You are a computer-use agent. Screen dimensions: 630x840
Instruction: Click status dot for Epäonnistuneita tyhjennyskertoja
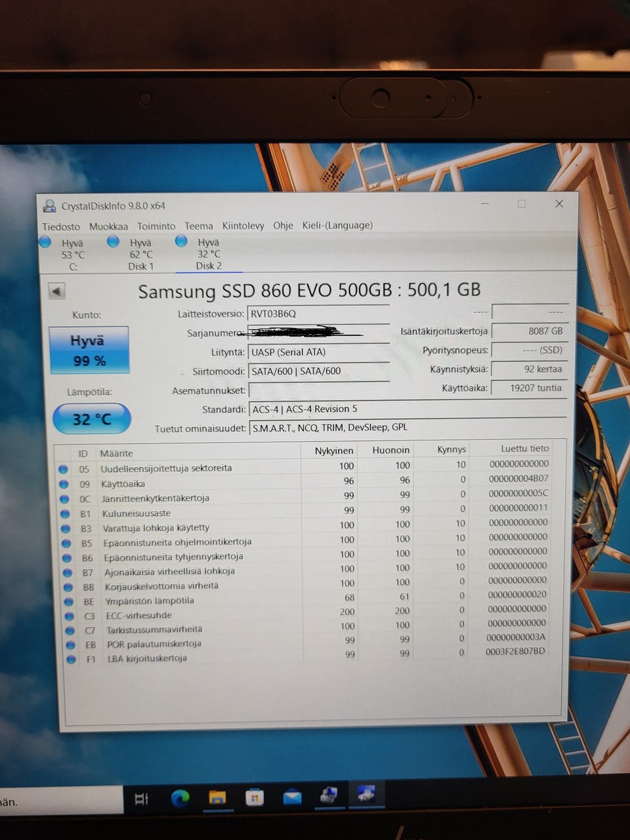pos(68,558)
